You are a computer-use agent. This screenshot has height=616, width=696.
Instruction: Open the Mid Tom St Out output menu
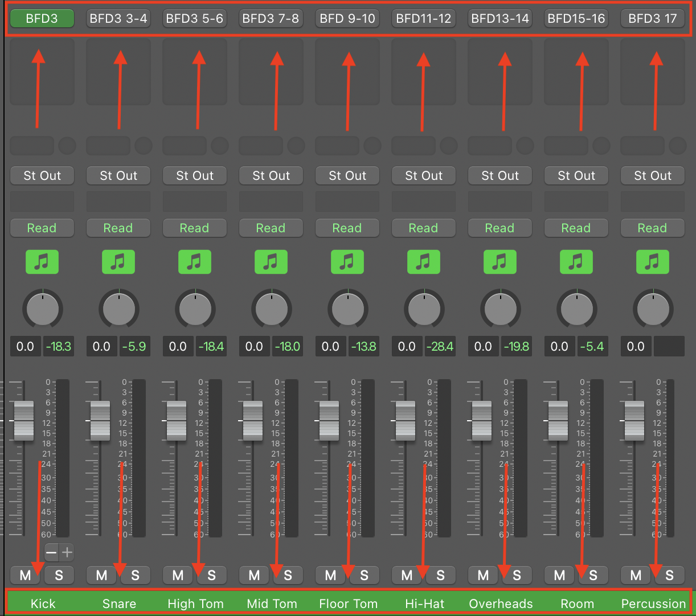click(x=271, y=175)
